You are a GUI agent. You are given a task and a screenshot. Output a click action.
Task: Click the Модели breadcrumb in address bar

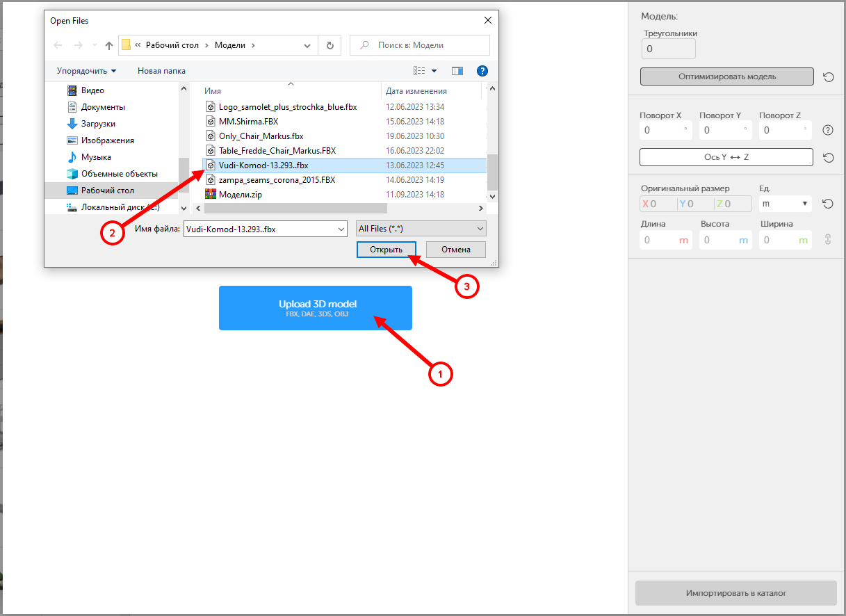point(229,45)
